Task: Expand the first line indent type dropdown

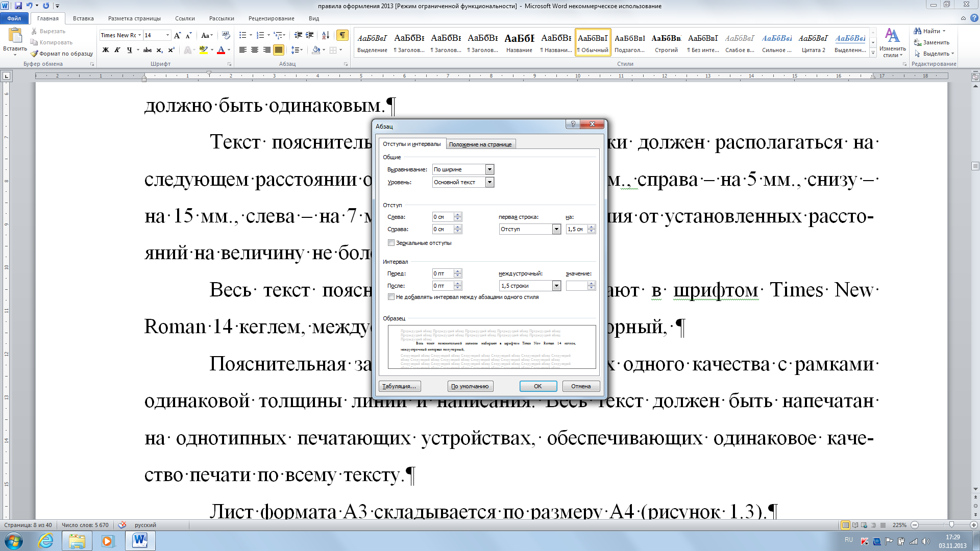Action: tap(556, 229)
